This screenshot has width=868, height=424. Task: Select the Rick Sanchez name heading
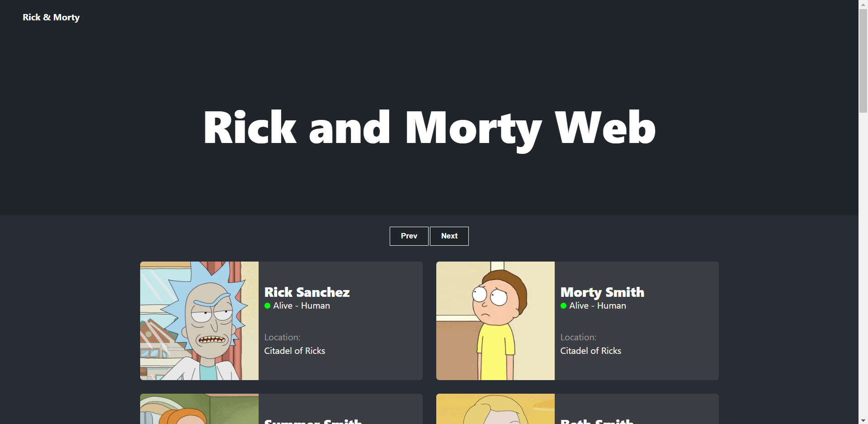point(307,292)
